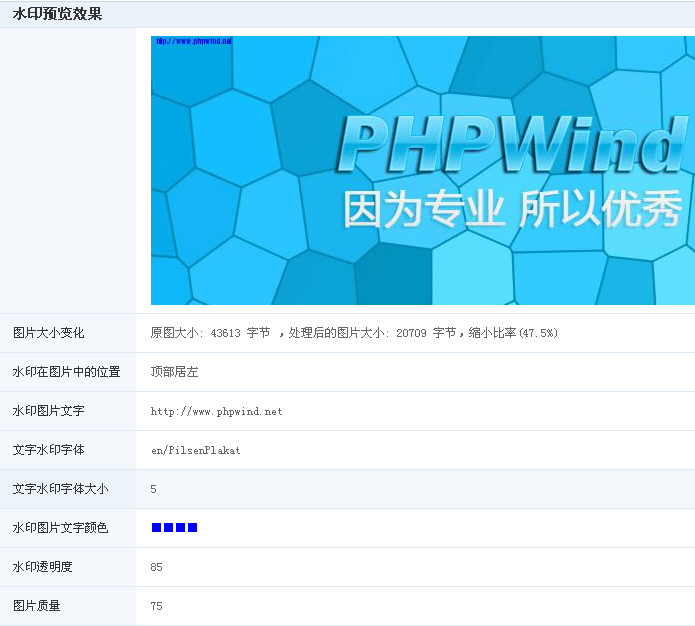Select the '文字水印字体大小' label
The width and height of the screenshot is (695, 626).
tap(60, 489)
